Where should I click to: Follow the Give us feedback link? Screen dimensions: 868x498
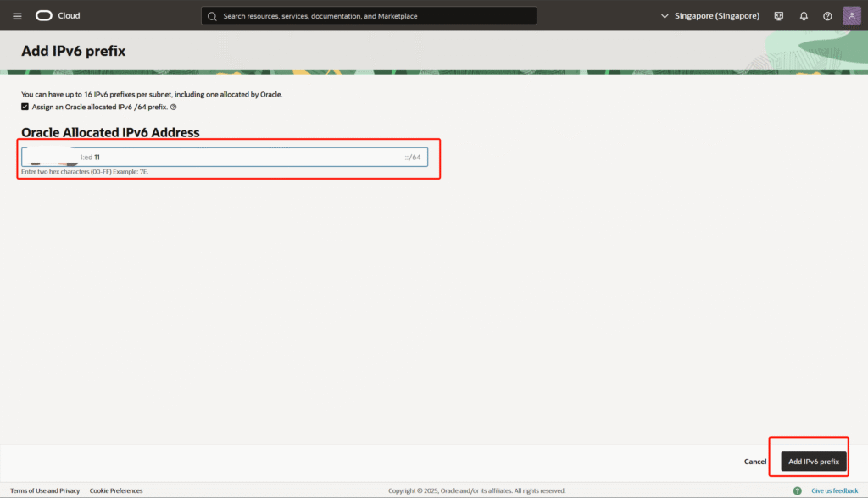pos(834,490)
